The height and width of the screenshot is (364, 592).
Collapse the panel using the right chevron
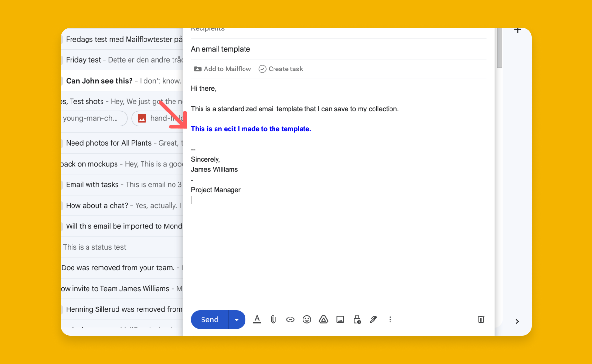517,321
